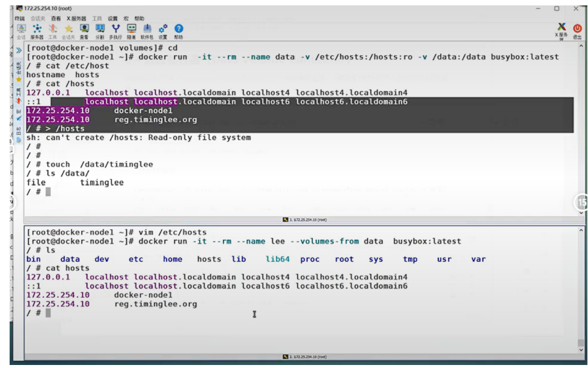Open the 工具 menu in menu bar

click(x=97, y=19)
